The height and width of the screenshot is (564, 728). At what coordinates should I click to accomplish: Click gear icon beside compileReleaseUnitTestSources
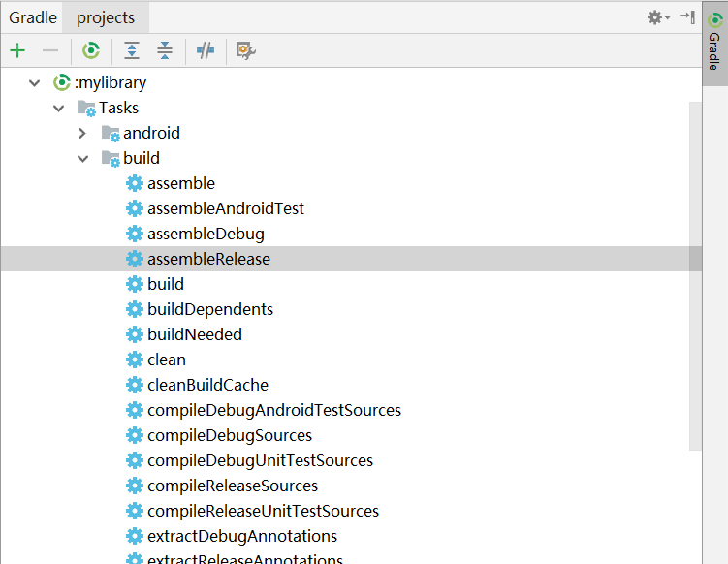(135, 511)
